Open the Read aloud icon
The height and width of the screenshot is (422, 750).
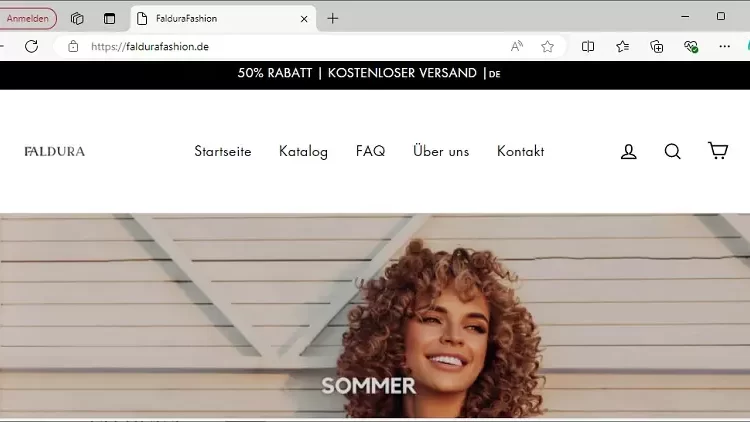tap(517, 46)
